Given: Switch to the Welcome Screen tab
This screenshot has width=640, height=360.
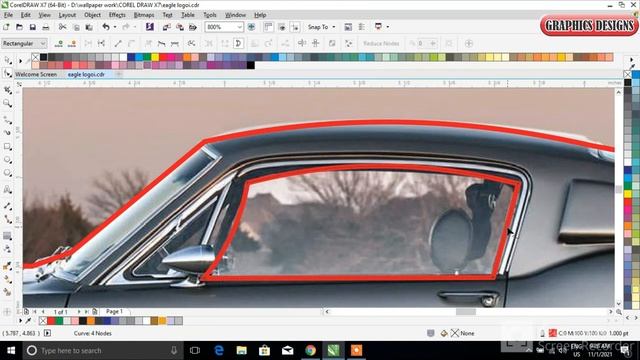Looking at the screenshot, I should coord(36,74).
